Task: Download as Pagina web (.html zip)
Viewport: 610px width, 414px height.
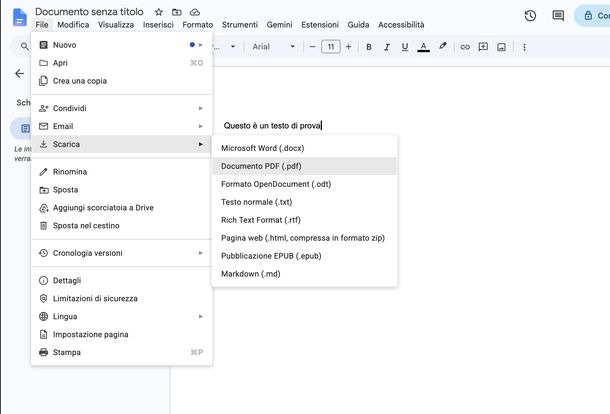Action: pos(305,238)
